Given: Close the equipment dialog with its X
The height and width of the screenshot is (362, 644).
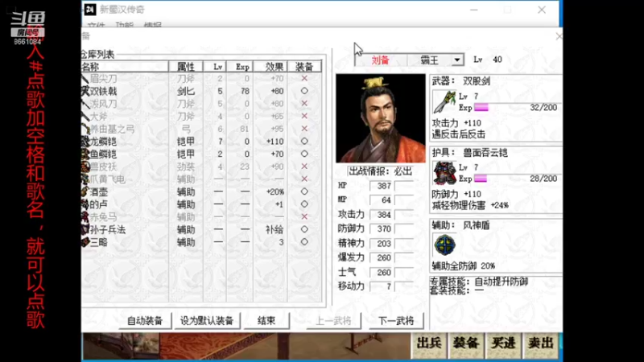Looking at the screenshot, I should click(559, 36).
